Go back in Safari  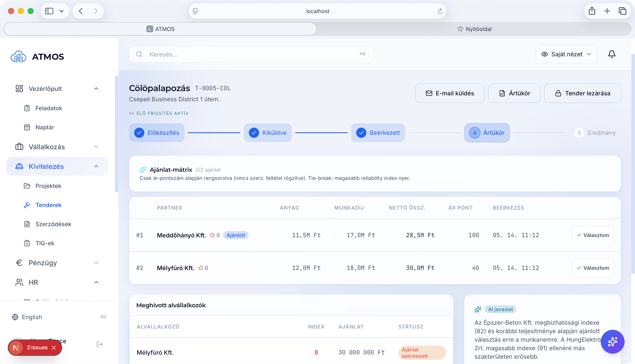click(x=81, y=11)
